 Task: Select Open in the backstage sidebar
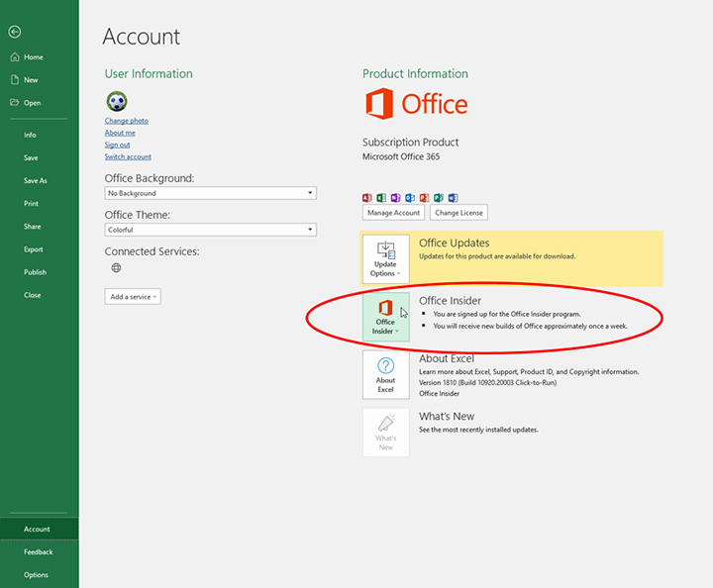[x=39, y=103]
